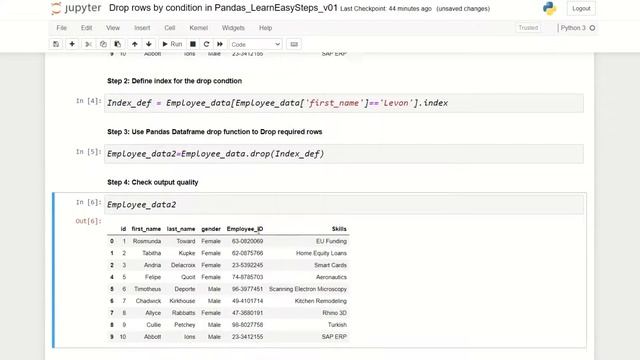
Task: Click the Aeronautics skill cell
Action: [x=331, y=277]
